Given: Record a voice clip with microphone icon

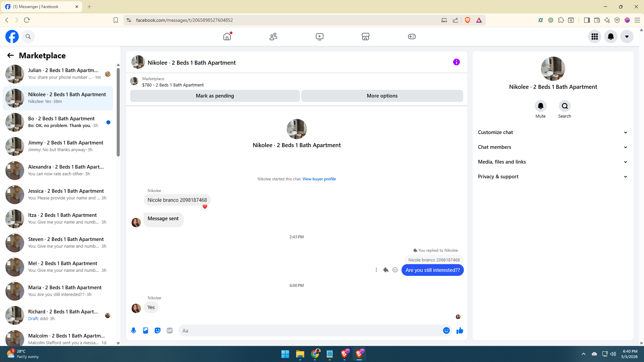Looking at the screenshot, I should click(133, 330).
